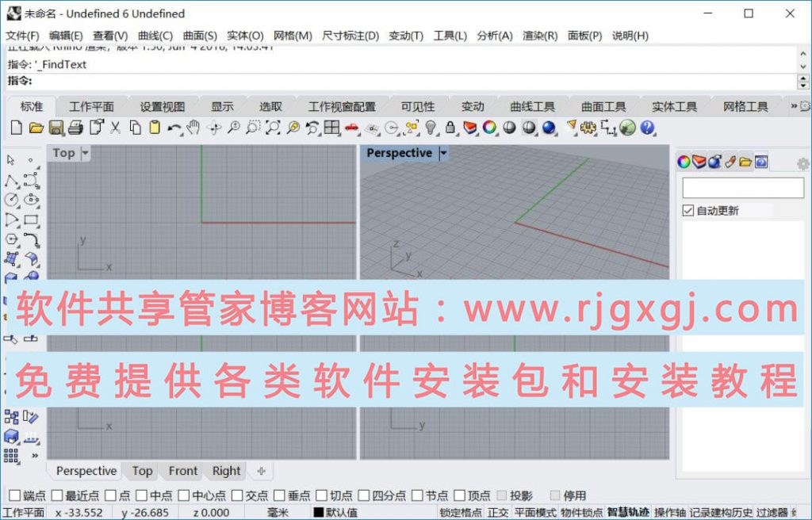Open the 曲线(C) menu

(155, 36)
